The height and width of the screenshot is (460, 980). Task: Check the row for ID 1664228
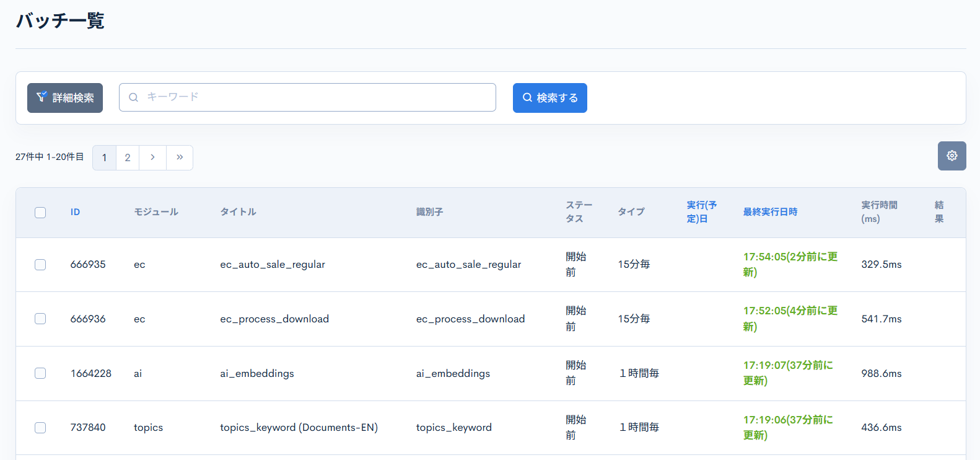coord(40,373)
